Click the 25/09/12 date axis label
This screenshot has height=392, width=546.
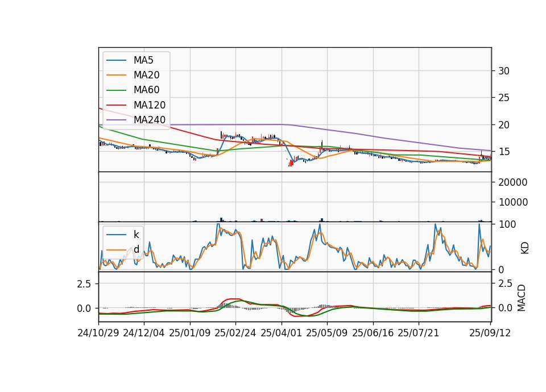coord(490,333)
